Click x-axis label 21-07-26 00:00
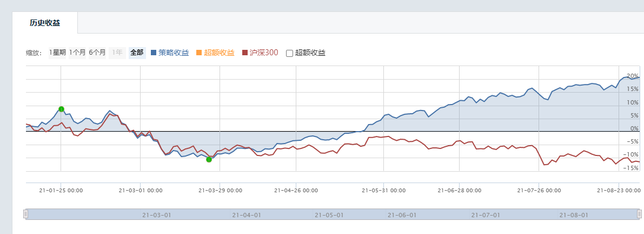 pos(539,191)
